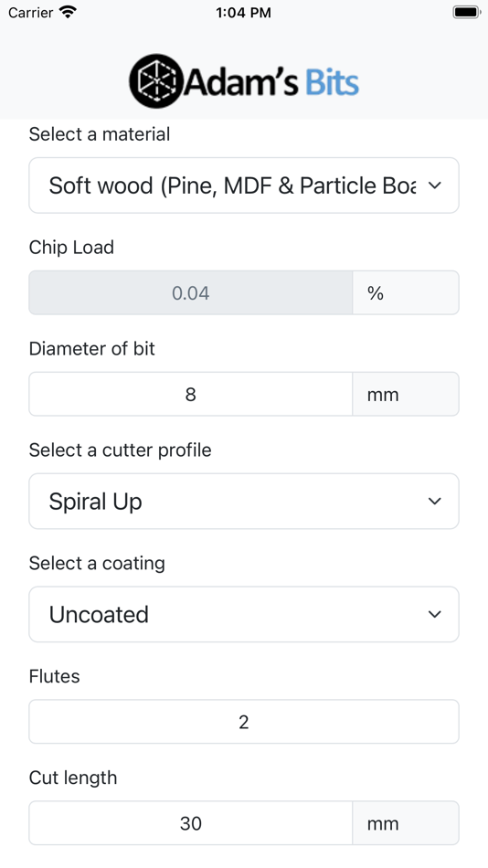Expand the Uncoated coating dropdown
This screenshot has height=868, width=488.
click(x=244, y=615)
